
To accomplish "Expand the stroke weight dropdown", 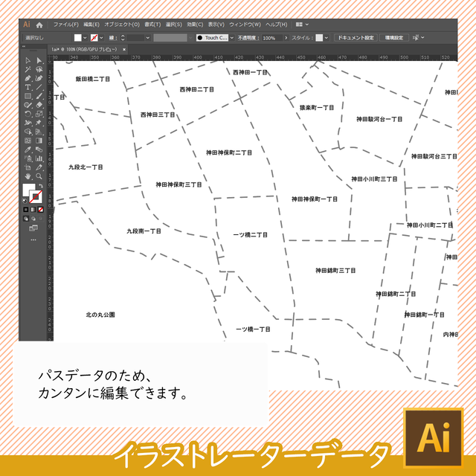I will 148,38.
